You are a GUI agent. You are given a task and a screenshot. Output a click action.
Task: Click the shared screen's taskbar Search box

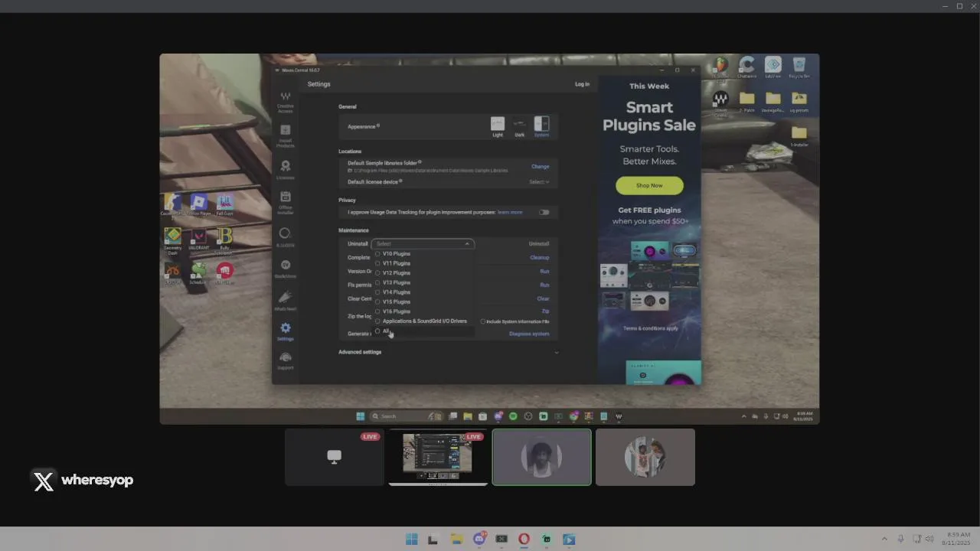click(x=406, y=416)
